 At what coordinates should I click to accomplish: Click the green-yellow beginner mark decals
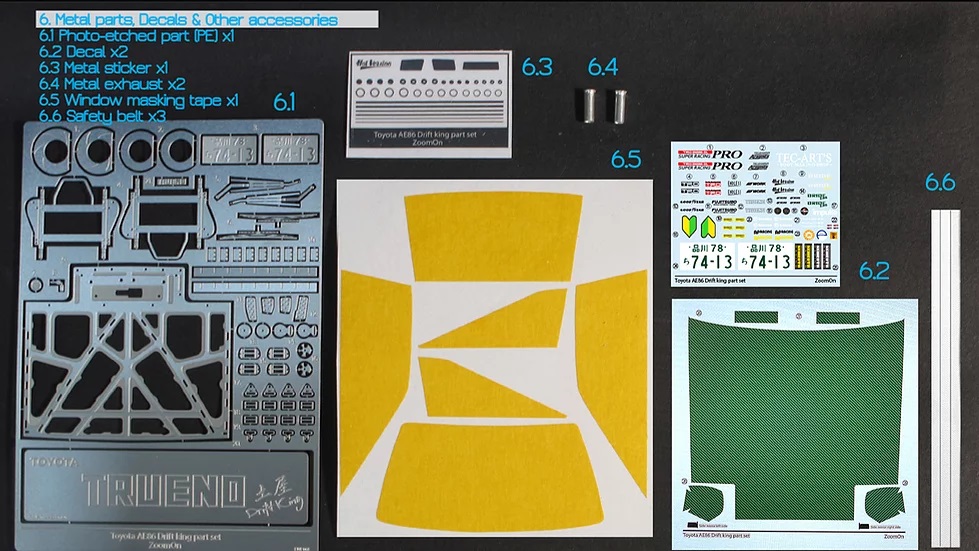pos(699,227)
